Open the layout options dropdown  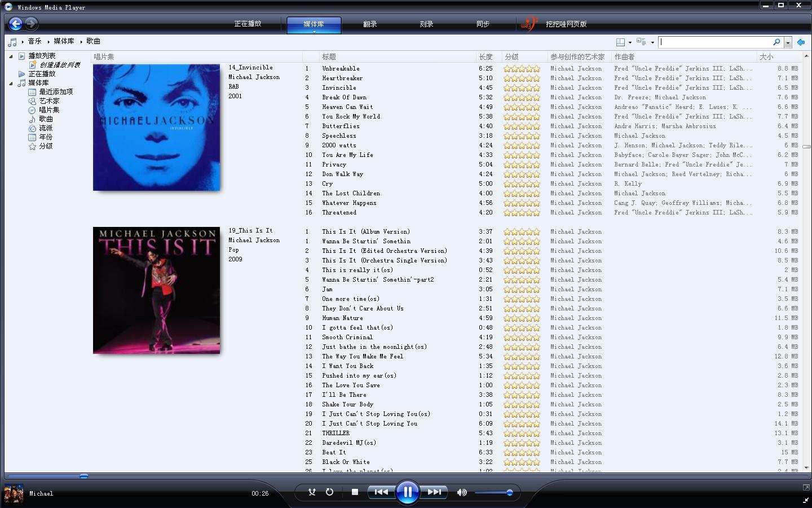623,42
